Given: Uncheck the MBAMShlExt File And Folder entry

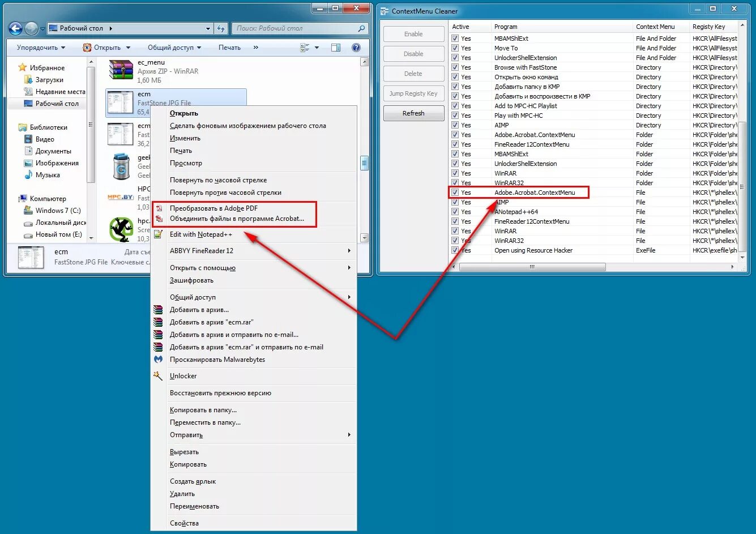Looking at the screenshot, I should tap(455, 39).
